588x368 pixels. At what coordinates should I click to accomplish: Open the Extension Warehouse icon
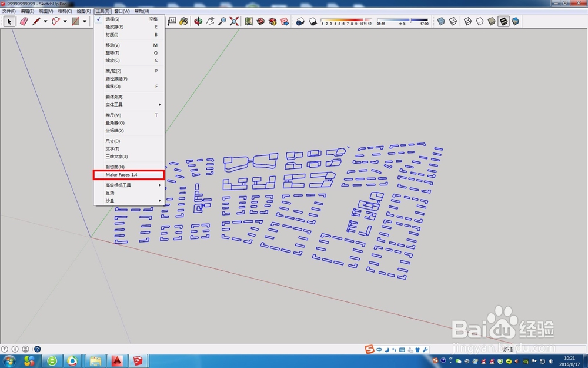[x=273, y=21]
